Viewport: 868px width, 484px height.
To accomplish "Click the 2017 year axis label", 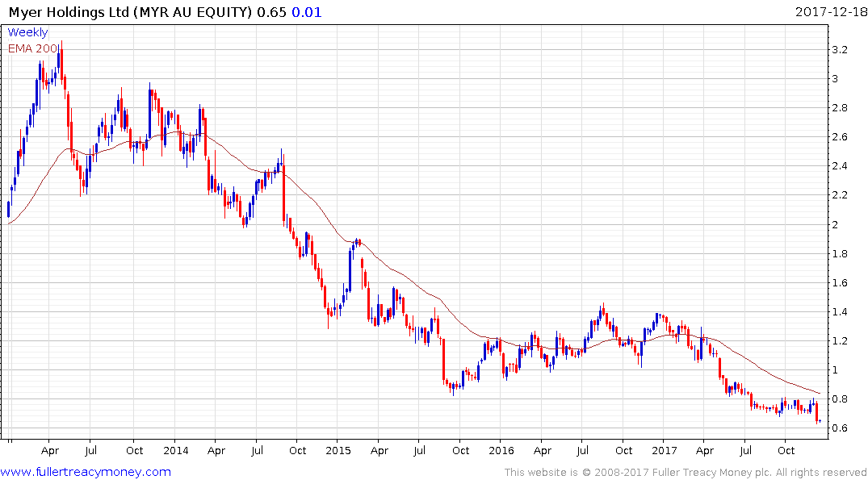I will [x=665, y=450].
